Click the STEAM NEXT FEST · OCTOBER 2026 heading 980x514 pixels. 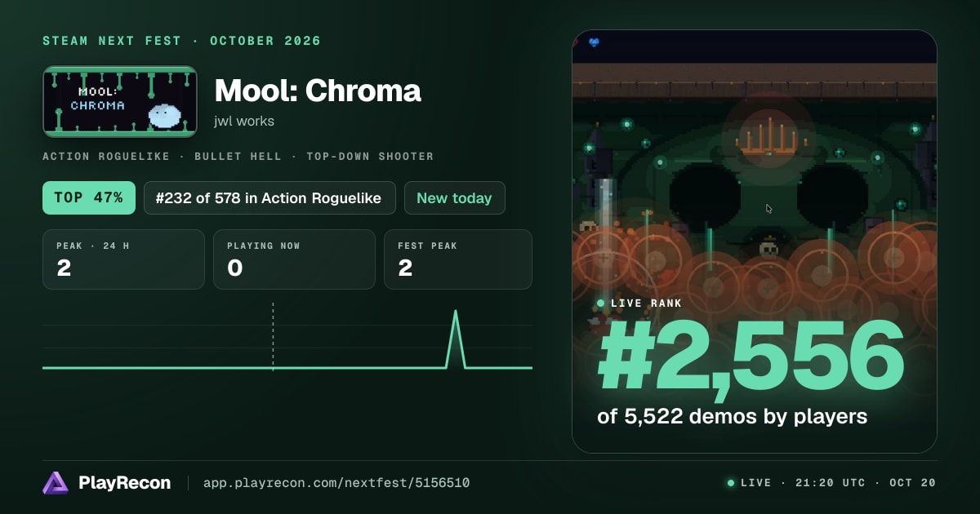pyautogui.click(x=182, y=41)
